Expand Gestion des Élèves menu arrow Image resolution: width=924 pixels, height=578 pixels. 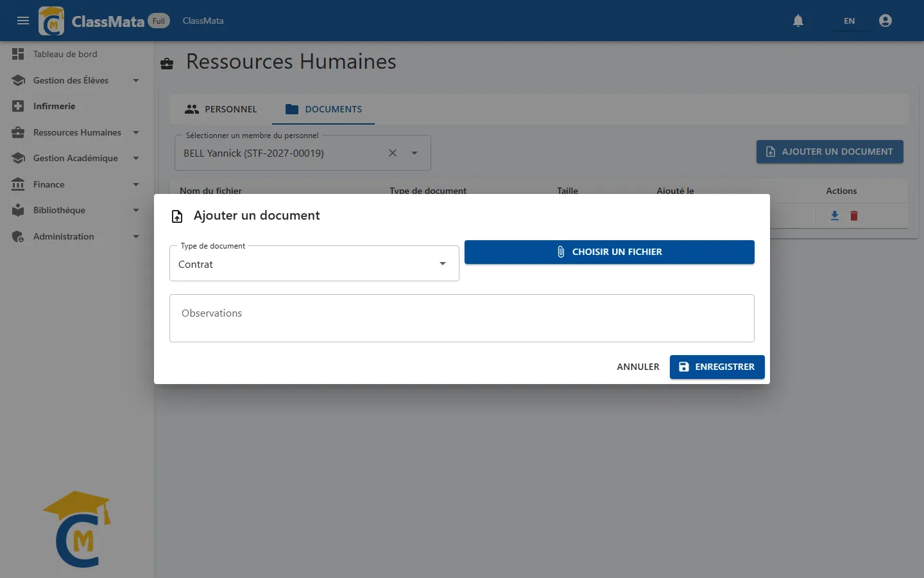click(x=136, y=80)
